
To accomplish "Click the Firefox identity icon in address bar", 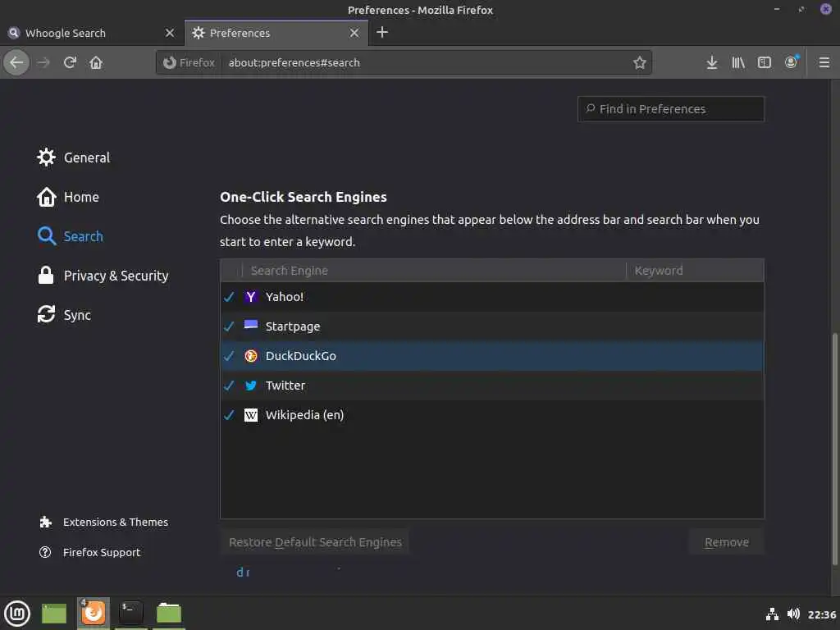I will [169, 62].
